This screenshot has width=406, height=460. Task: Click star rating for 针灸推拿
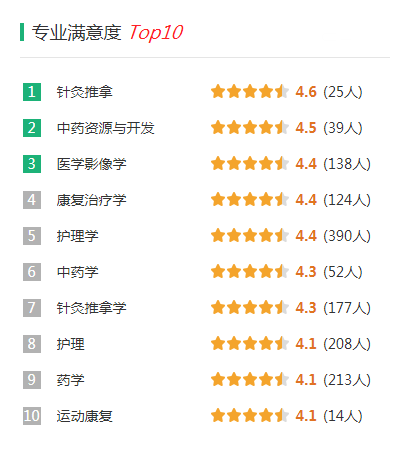pyautogui.click(x=250, y=91)
